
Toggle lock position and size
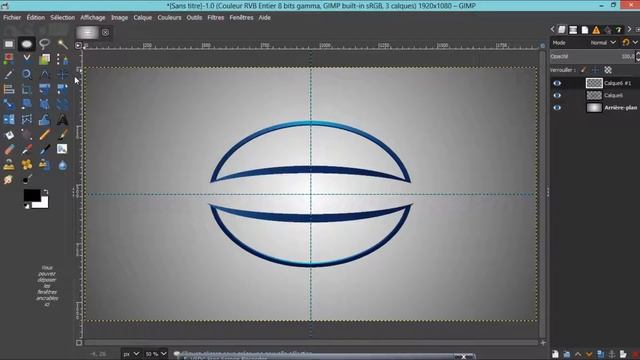click(x=596, y=70)
